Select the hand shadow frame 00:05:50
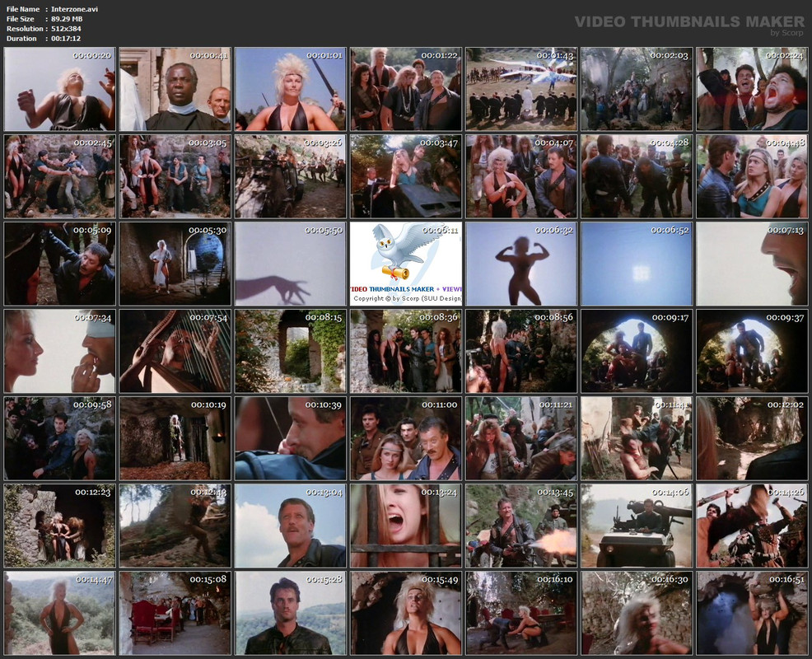This screenshot has height=659, width=812. [x=291, y=264]
